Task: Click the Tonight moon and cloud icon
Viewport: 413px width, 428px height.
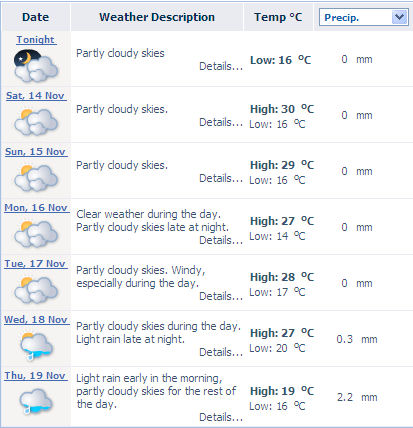Action: (36, 66)
